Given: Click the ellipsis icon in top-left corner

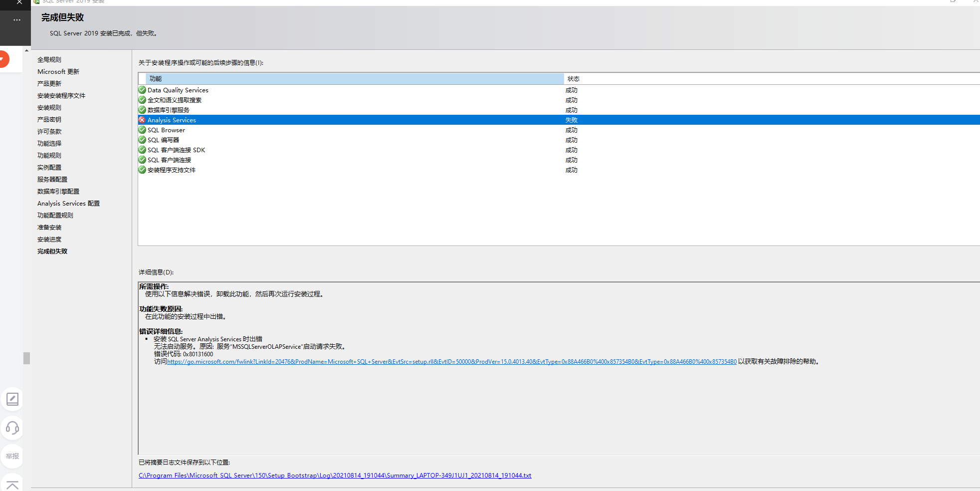Looking at the screenshot, I should [16, 20].
